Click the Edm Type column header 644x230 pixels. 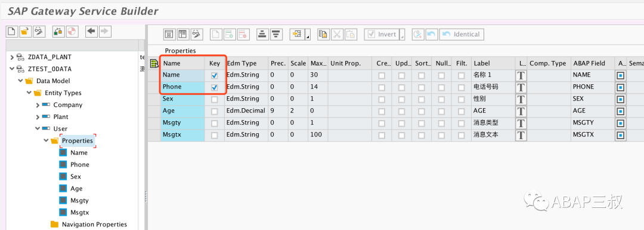click(246, 63)
